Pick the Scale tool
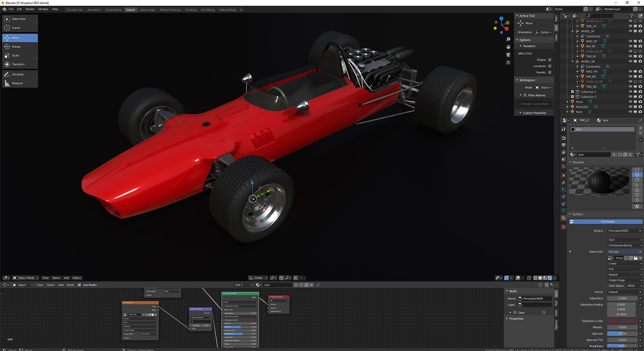This screenshot has height=351, width=644. 20,56
